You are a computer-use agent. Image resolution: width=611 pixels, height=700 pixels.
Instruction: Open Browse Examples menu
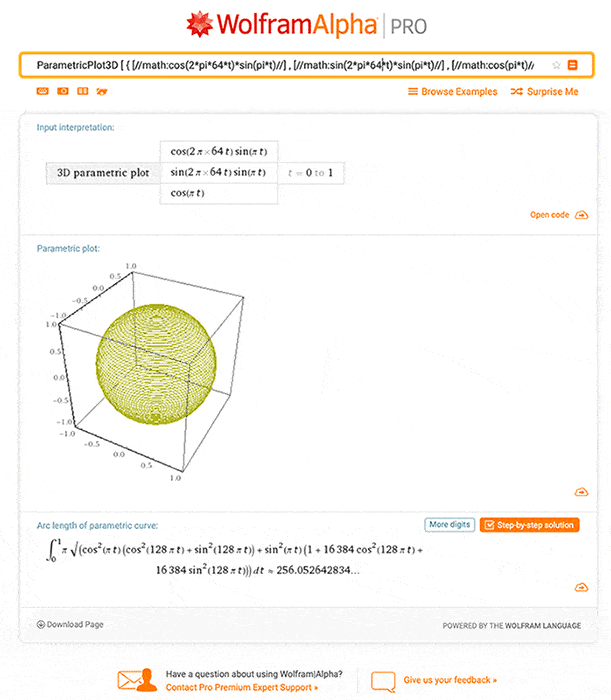click(x=453, y=92)
